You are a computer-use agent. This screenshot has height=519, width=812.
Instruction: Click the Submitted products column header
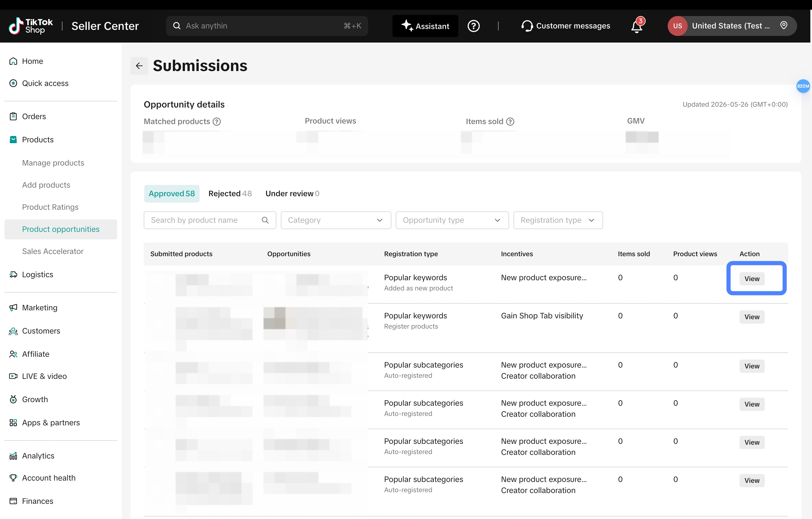click(181, 254)
